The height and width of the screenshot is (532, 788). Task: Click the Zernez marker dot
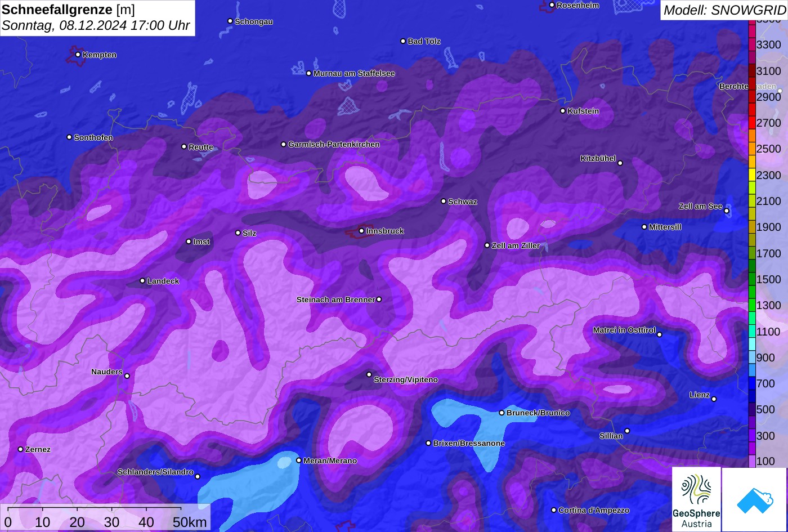coord(21,449)
